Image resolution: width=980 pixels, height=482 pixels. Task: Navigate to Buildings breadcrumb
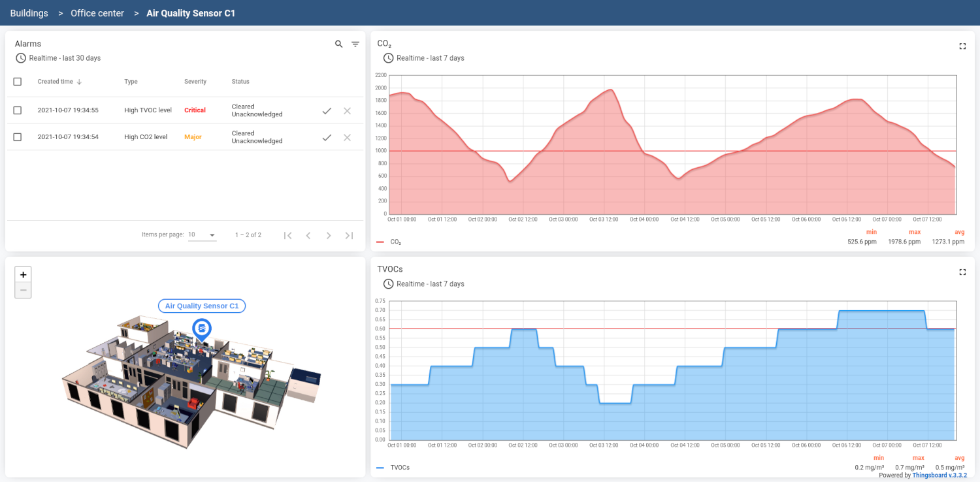pos(29,13)
